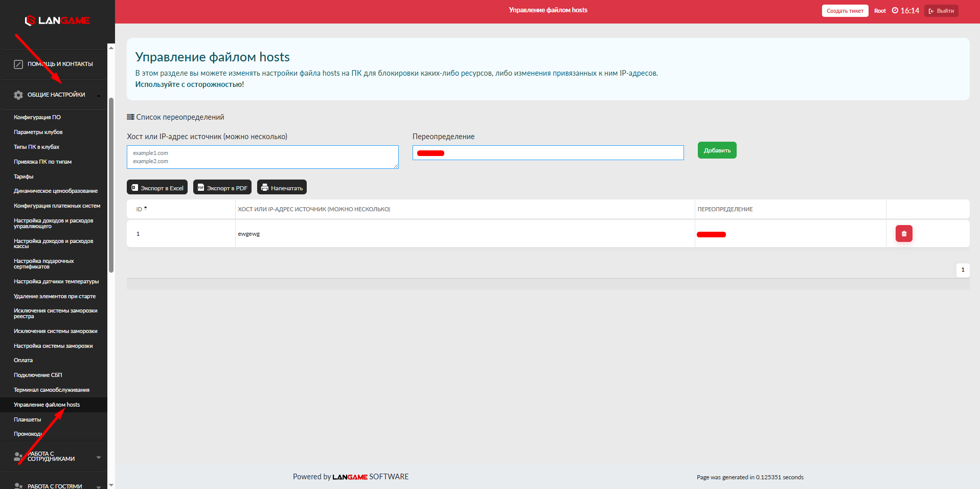The width and height of the screenshot is (980, 489).
Task: Click the clock icon in header
Action: (x=895, y=10)
